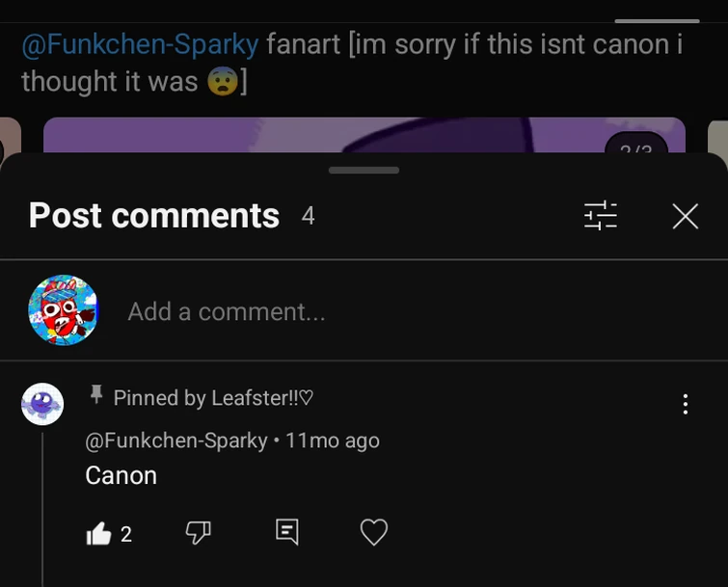Tap your red character profile avatar
This screenshot has height=587, width=728.
[63, 310]
